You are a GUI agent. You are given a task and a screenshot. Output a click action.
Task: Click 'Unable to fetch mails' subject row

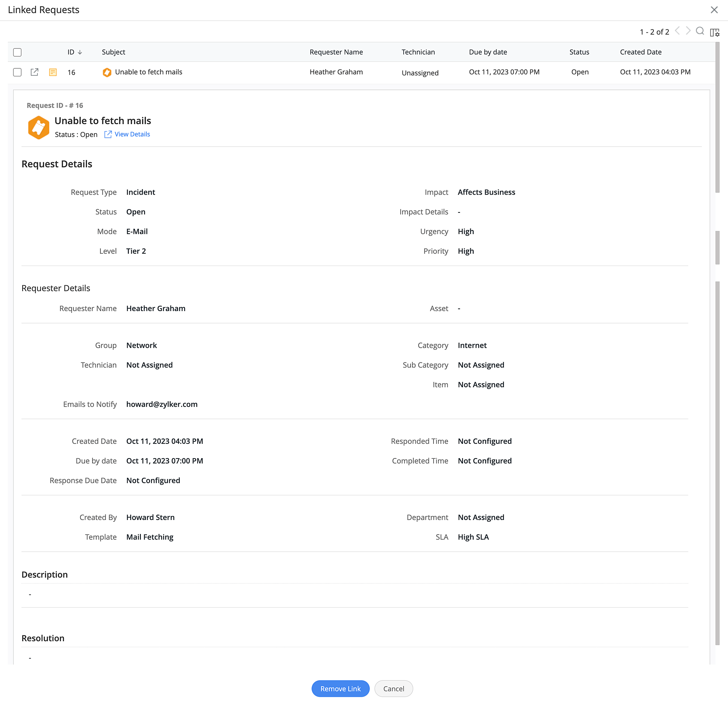(x=149, y=72)
